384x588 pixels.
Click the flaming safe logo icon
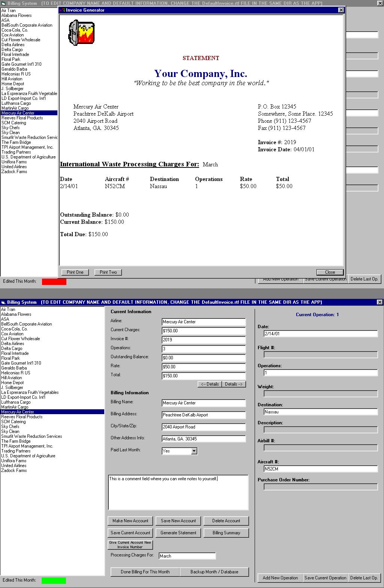pos(81,33)
